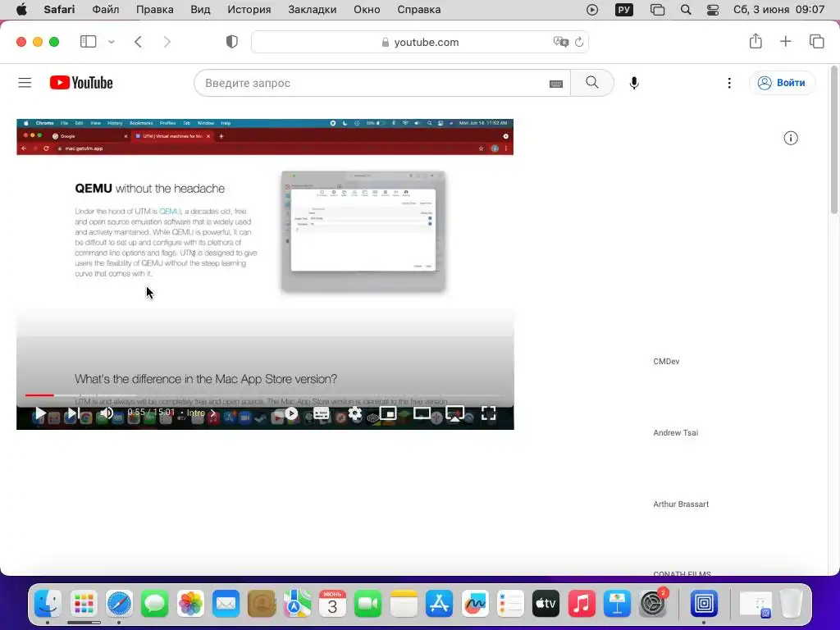The width and height of the screenshot is (840, 630).
Task: Open the Safari application menu
Action: point(59,10)
